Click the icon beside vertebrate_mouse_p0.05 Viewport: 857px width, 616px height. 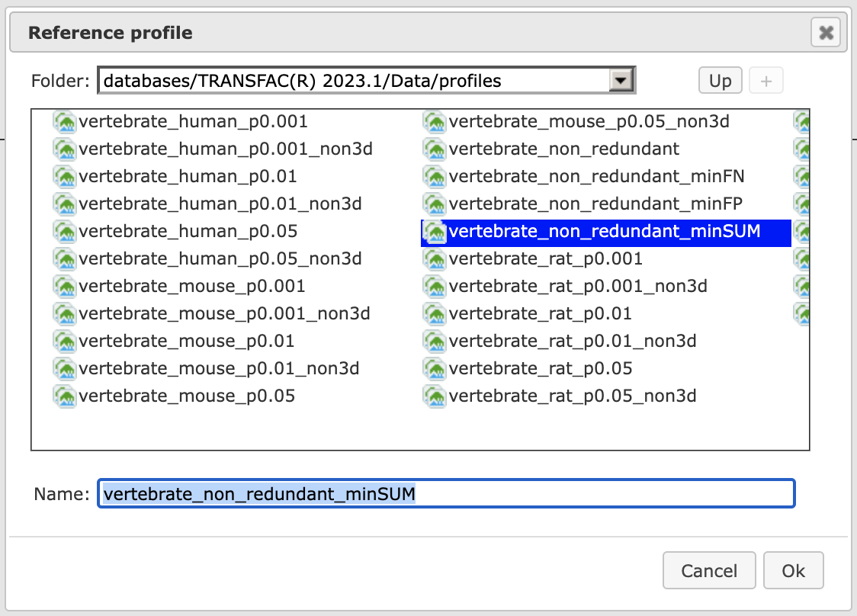pyautogui.click(x=65, y=396)
